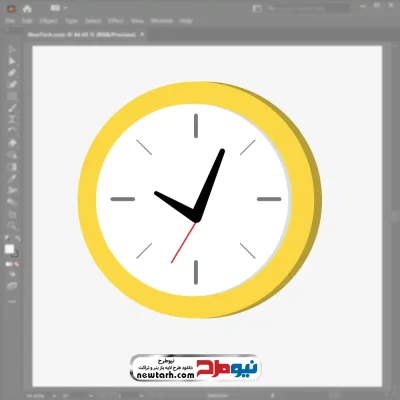
Task: Select the Eyedropper tool
Action: click(x=12, y=179)
